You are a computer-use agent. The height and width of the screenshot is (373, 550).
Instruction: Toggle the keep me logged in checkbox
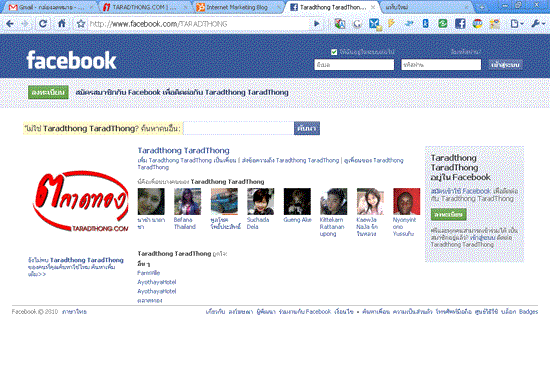coord(334,52)
